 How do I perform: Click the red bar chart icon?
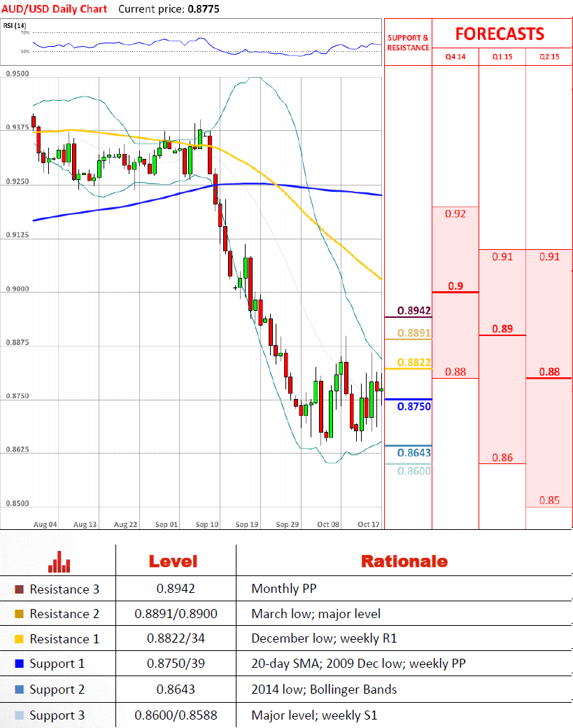59,562
